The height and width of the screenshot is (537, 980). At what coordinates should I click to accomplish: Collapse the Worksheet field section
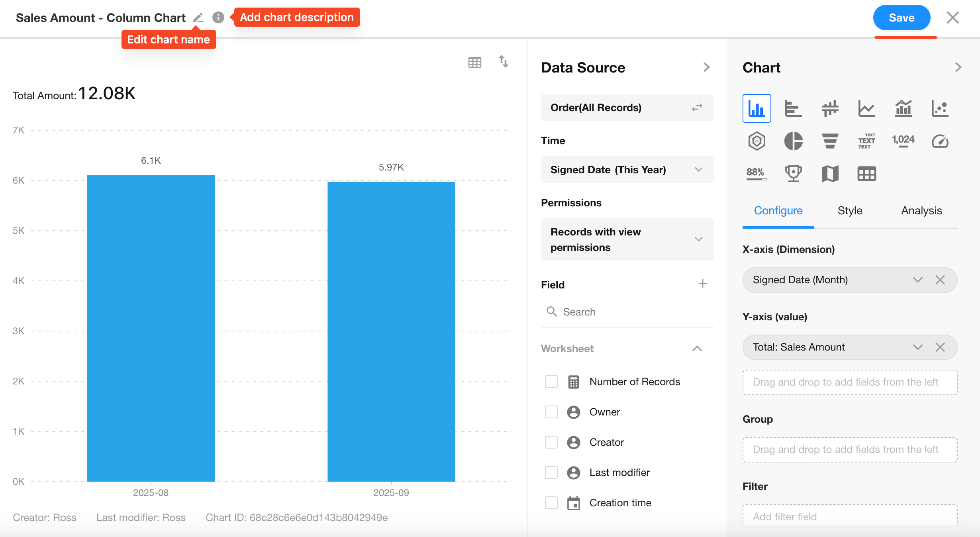click(697, 349)
